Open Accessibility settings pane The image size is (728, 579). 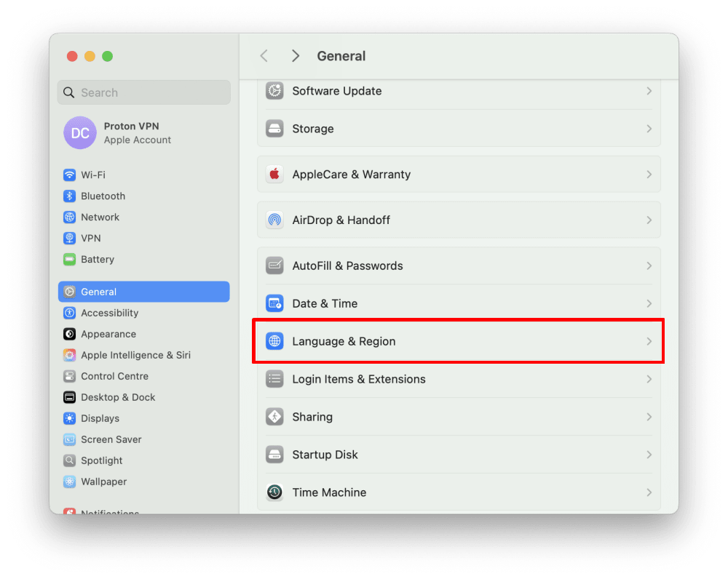click(x=144, y=313)
